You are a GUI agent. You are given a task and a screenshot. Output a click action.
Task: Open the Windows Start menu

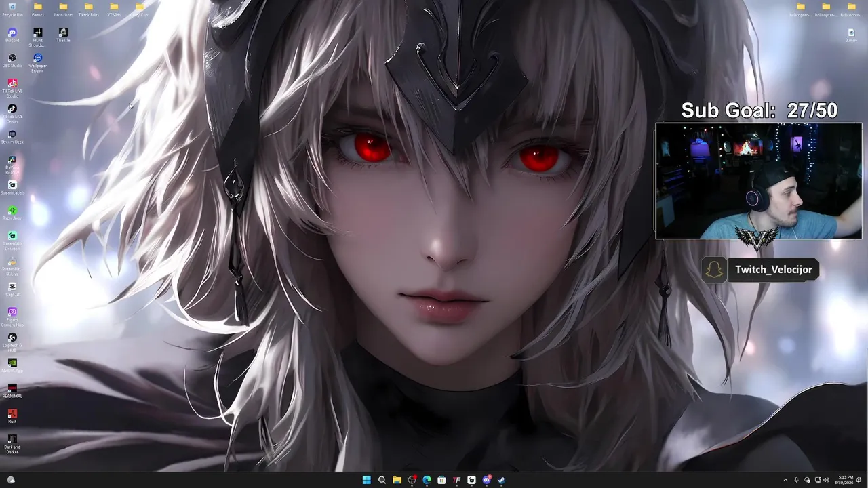tap(367, 480)
